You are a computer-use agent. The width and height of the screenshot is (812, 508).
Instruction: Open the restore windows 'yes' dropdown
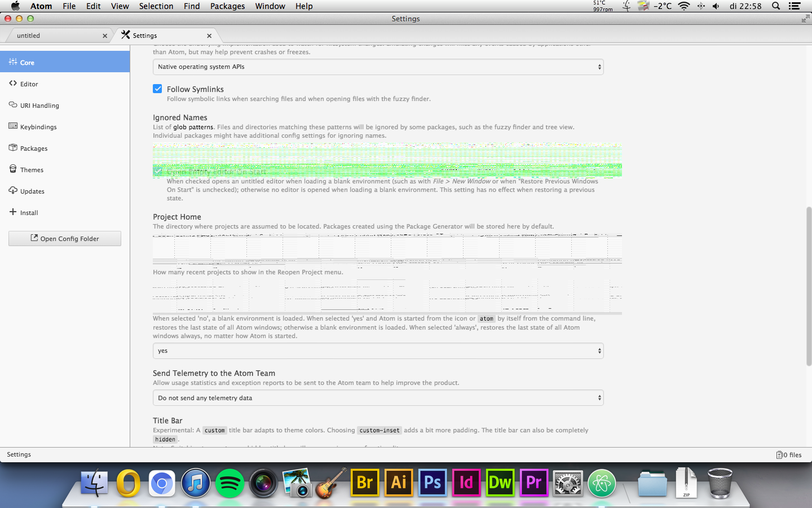coord(378,351)
